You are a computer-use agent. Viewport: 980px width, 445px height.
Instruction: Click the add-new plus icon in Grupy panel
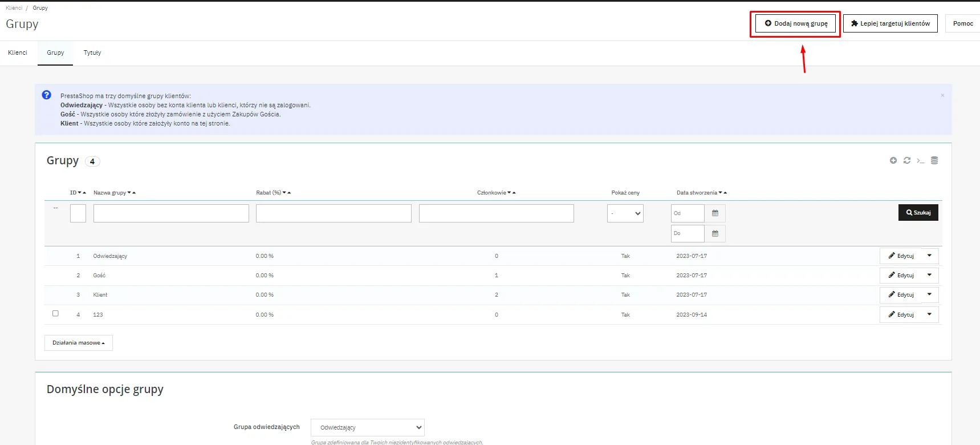point(893,160)
